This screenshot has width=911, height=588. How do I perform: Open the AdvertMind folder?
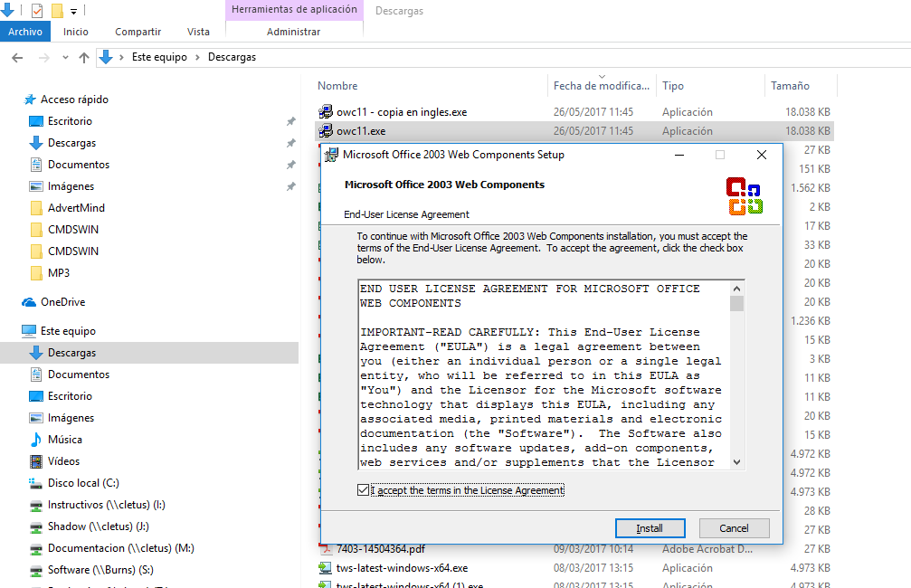76,208
